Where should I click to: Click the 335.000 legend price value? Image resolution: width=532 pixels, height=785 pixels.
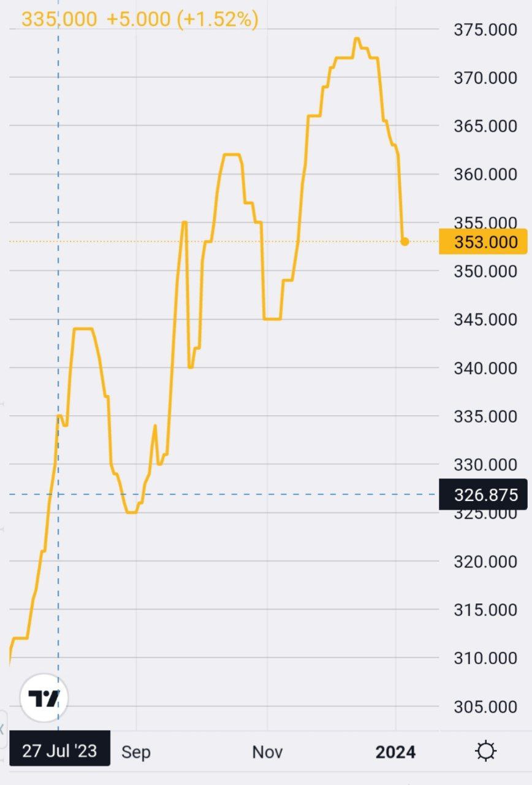[x=59, y=19]
